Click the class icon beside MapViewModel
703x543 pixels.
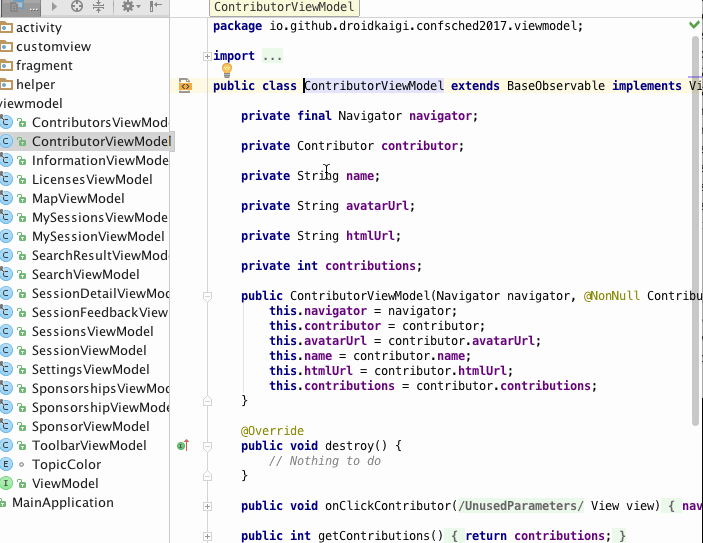(6, 198)
